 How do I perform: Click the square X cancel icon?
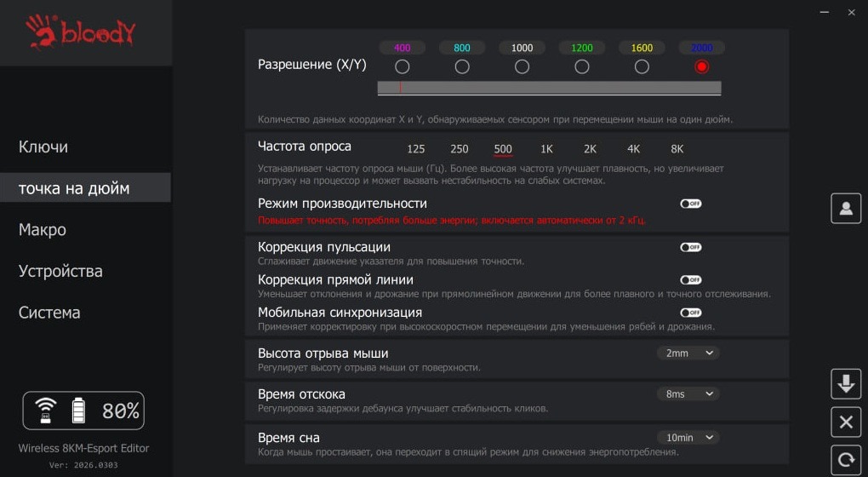click(x=846, y=422)
